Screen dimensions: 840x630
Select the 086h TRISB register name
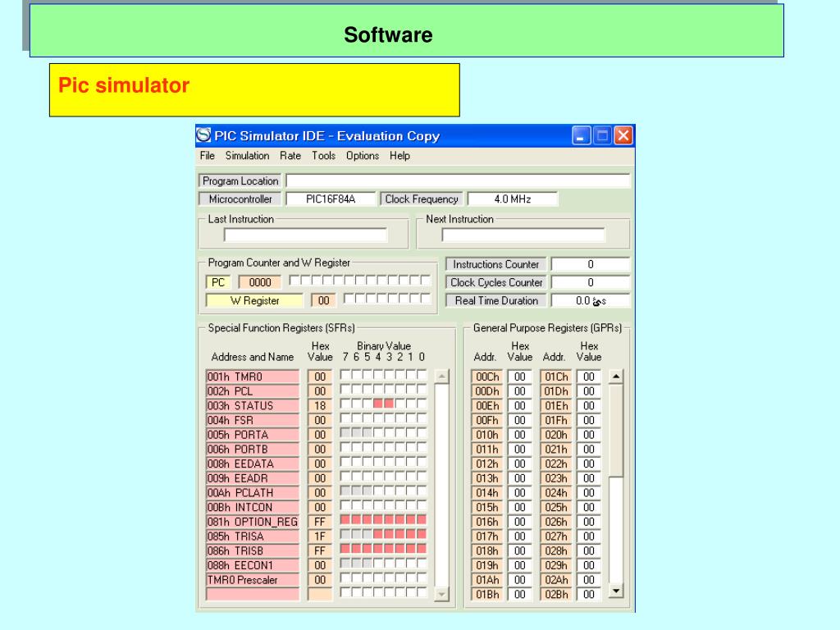pyautogui.click(x=253, y=550)
